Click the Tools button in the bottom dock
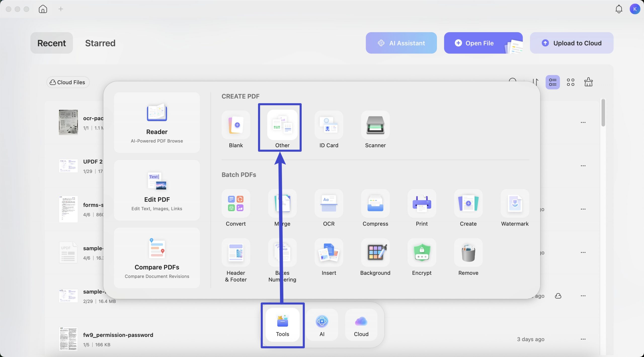Screen dimensions: 644x357 point(283,325)
